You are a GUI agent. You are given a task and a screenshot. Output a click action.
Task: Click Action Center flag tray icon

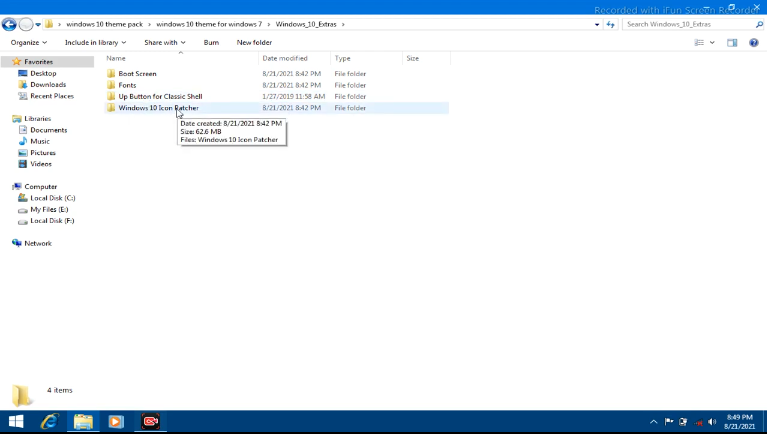point(669,422)
